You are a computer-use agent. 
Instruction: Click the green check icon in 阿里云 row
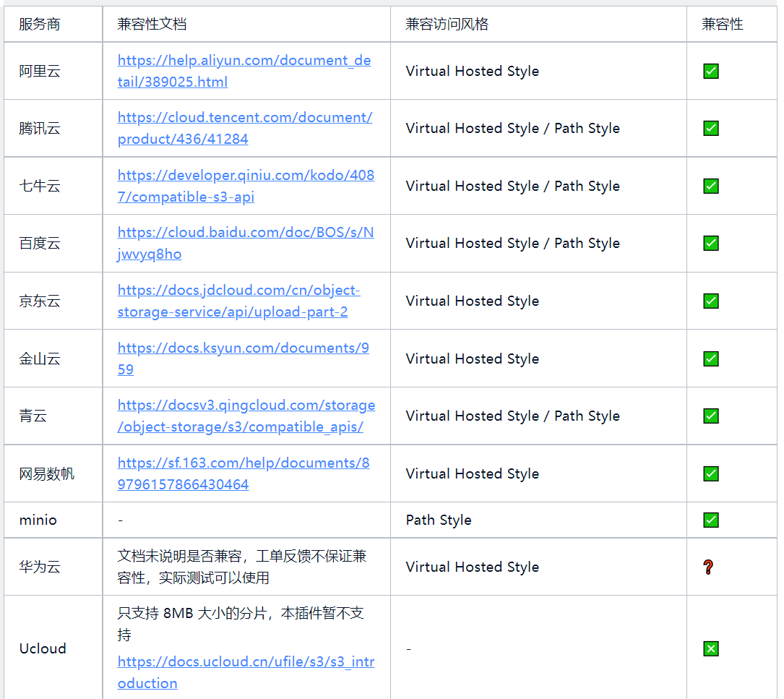pyautogui.click(x=710, y=71)
